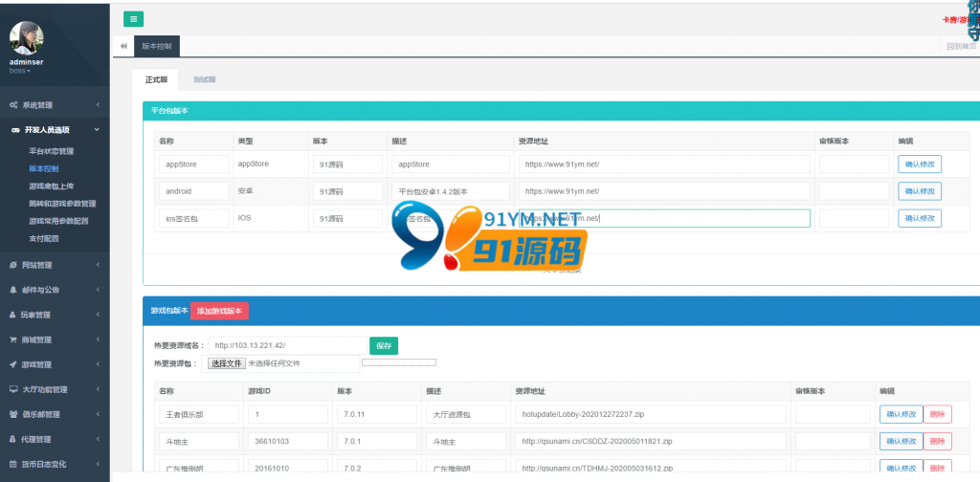Focus the 大厅资源包 description field
This screenshot has height=482, width=980.
pyautogui.click(x=466, y=414)
